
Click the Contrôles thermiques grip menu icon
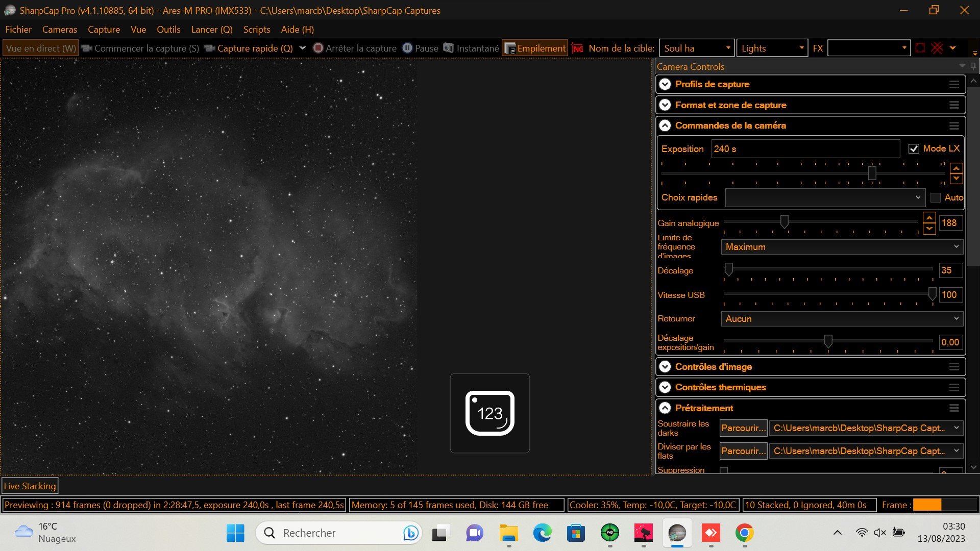954,388
